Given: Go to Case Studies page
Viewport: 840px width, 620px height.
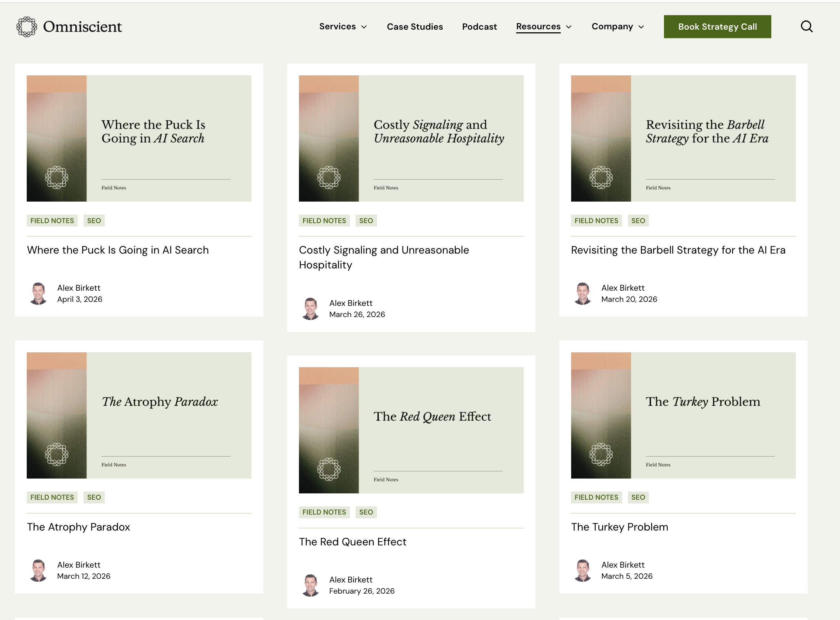Looking at the screenshot, I should click(x=415, y=27).
